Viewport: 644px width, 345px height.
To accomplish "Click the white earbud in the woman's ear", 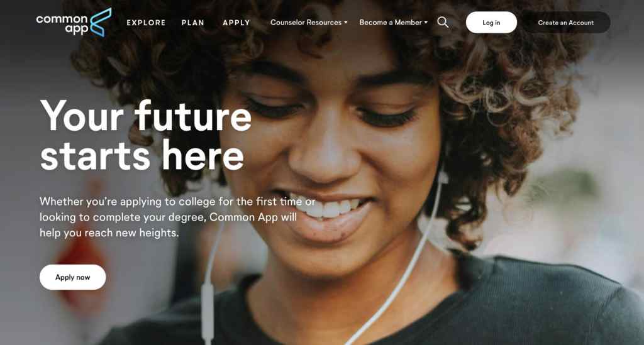I will click(443, 175).
